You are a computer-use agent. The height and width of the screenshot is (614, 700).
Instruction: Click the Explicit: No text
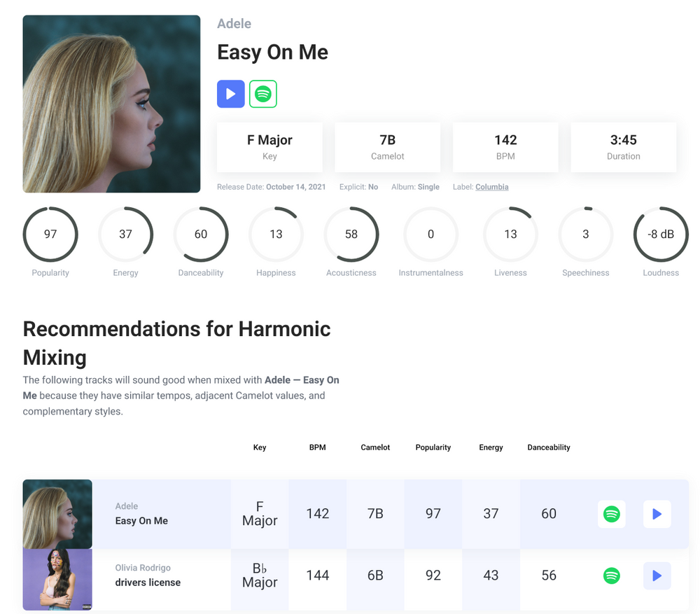(358, 187)
